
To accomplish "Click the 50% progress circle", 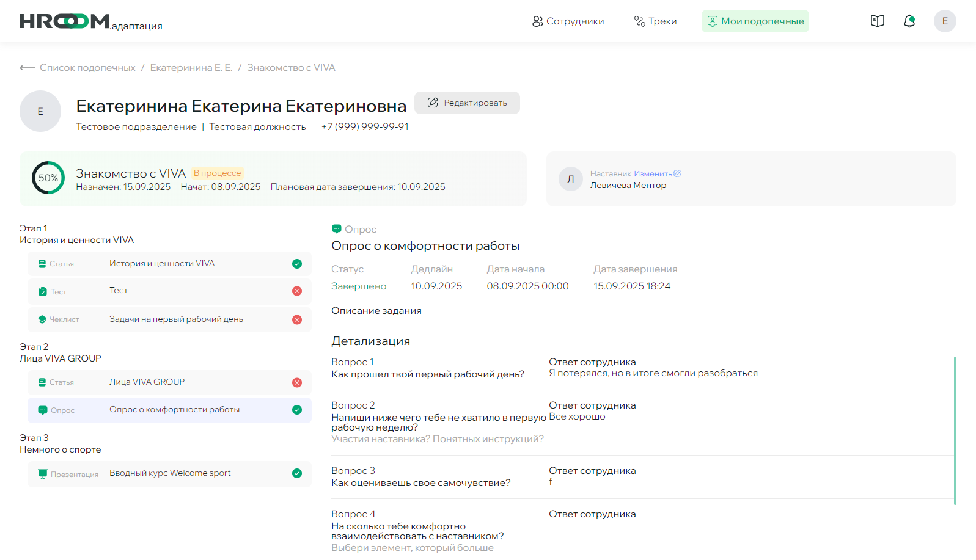I will tap(48, 178).
